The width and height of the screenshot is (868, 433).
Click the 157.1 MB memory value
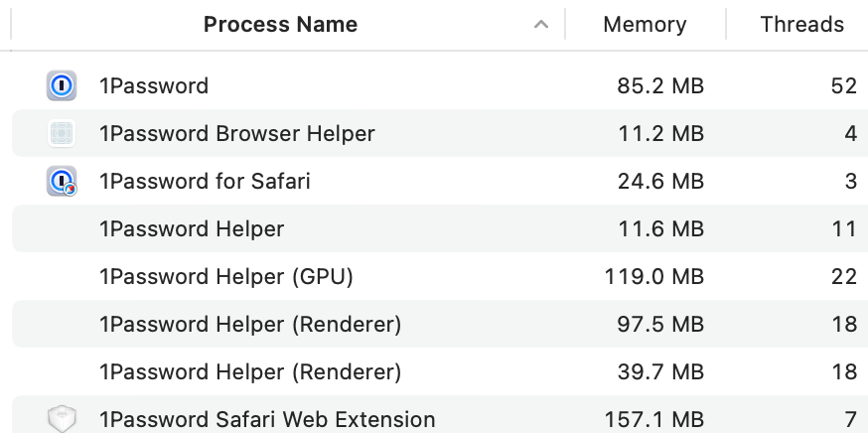(x=653, y=420)
